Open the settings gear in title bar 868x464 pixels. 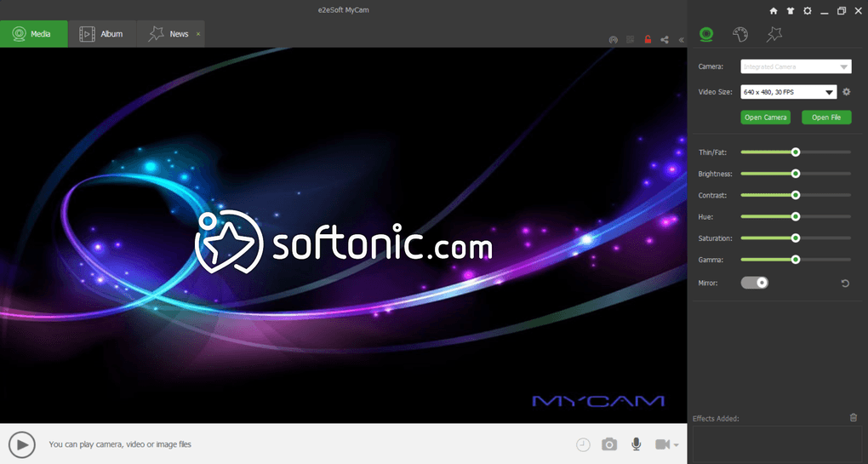pos(807,11)
